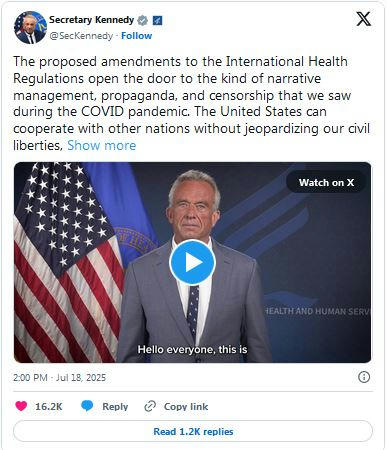Click the chain link copy icon

(x=150, y=406)
